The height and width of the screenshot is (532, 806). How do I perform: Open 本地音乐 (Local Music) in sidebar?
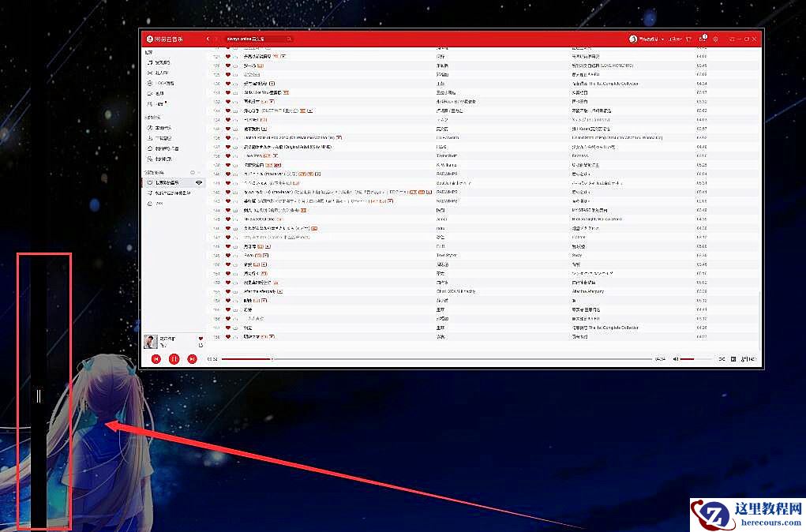coord(166,127)
